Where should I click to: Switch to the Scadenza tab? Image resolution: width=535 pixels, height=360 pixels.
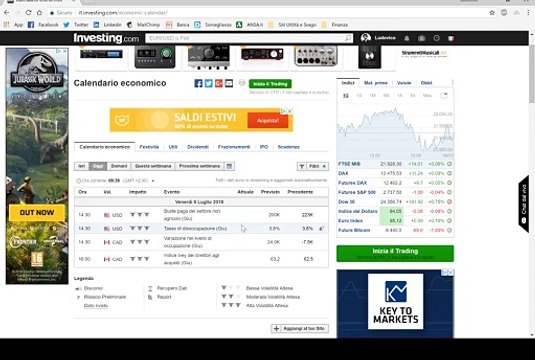[289, 147]
